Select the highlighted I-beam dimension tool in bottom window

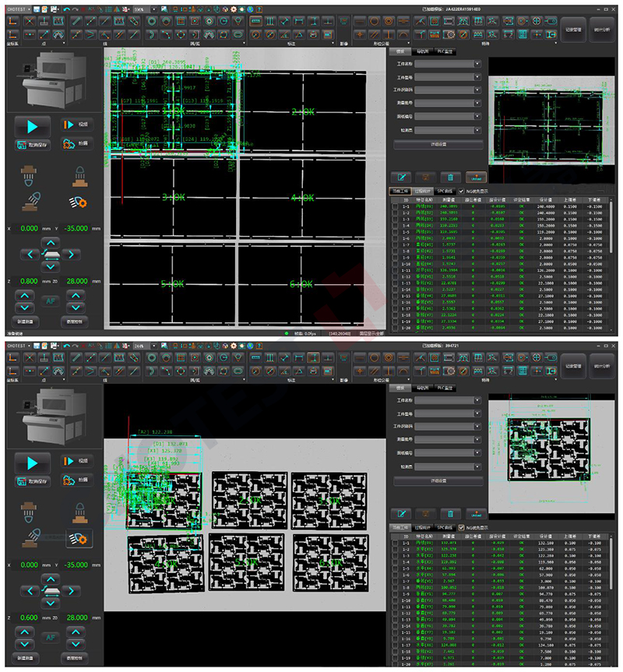(x=314, y=357)
